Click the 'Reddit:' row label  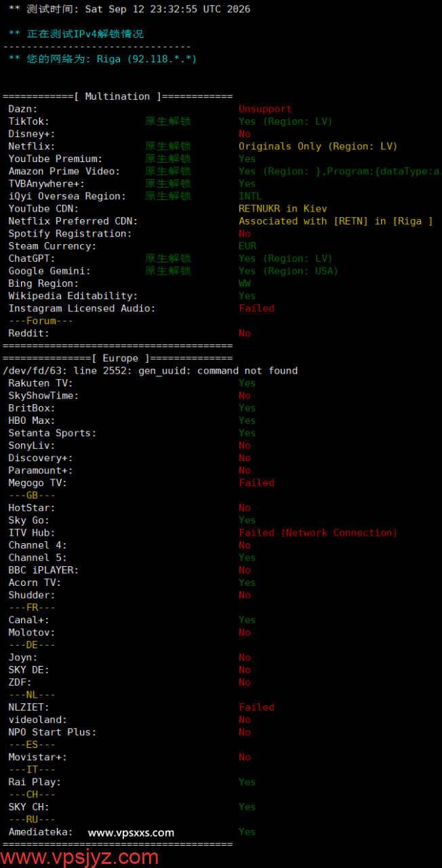29,333
